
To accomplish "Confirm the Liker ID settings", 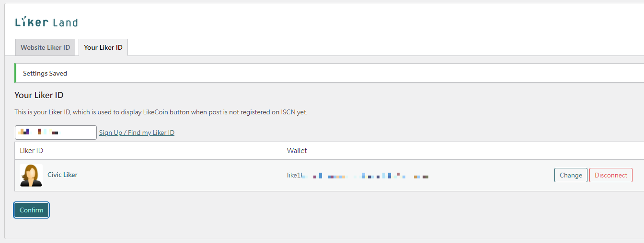I will [x=32, y=210].
